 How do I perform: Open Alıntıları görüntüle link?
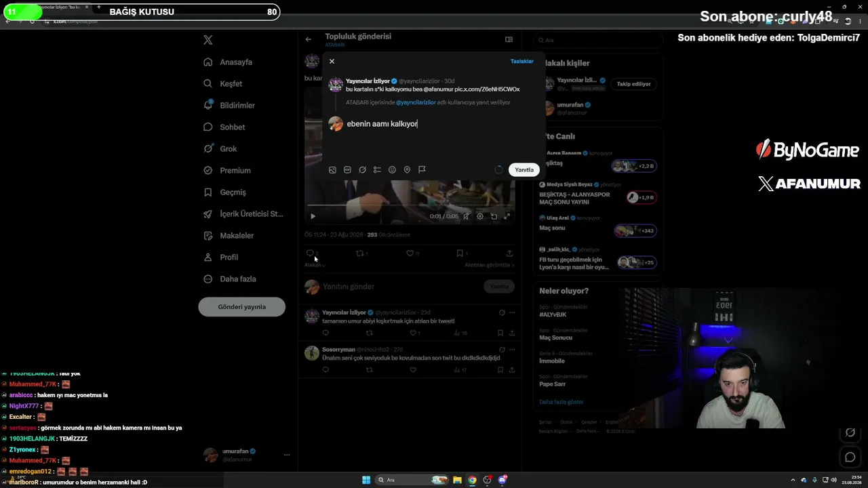point(489,265)
